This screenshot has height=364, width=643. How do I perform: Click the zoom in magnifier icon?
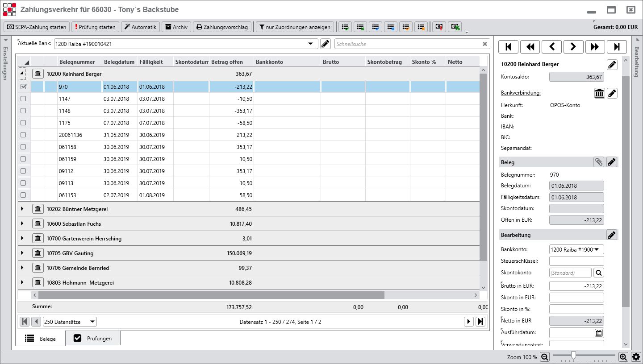[623, 357]
